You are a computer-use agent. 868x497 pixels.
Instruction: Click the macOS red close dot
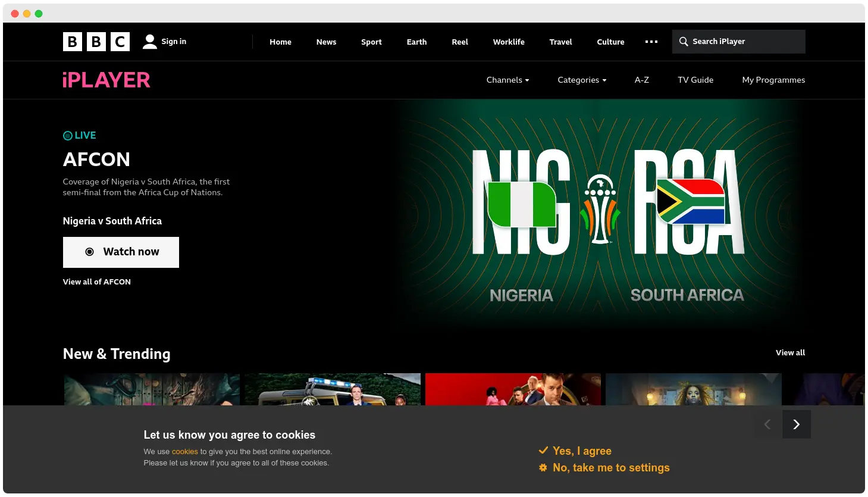pyautogui.click(x=15, y=14)
